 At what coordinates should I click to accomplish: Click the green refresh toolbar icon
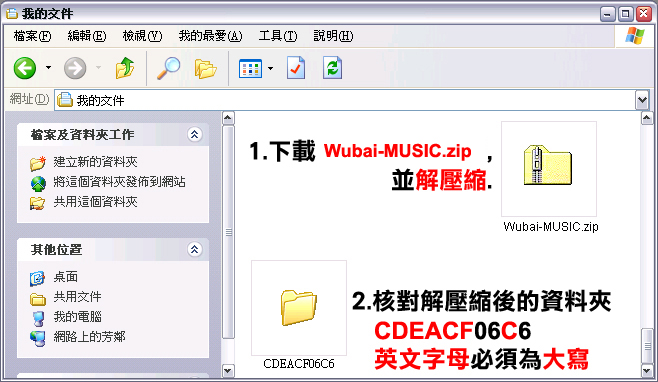tap(332, 68)
